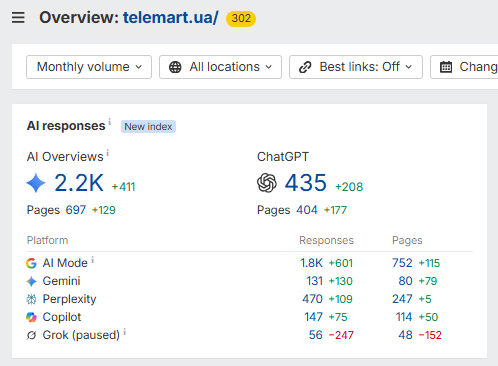
Task: Click the Pages column header
Action: pos(407,240)
